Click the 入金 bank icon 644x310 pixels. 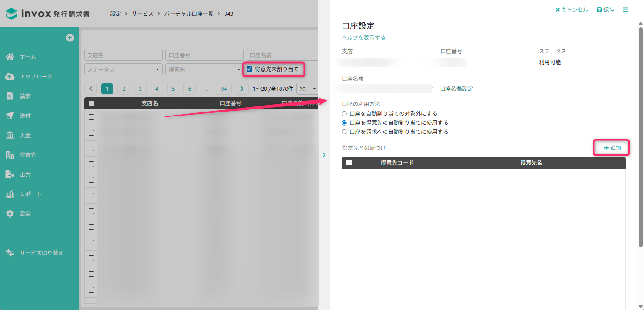click(x=10, y=135)
